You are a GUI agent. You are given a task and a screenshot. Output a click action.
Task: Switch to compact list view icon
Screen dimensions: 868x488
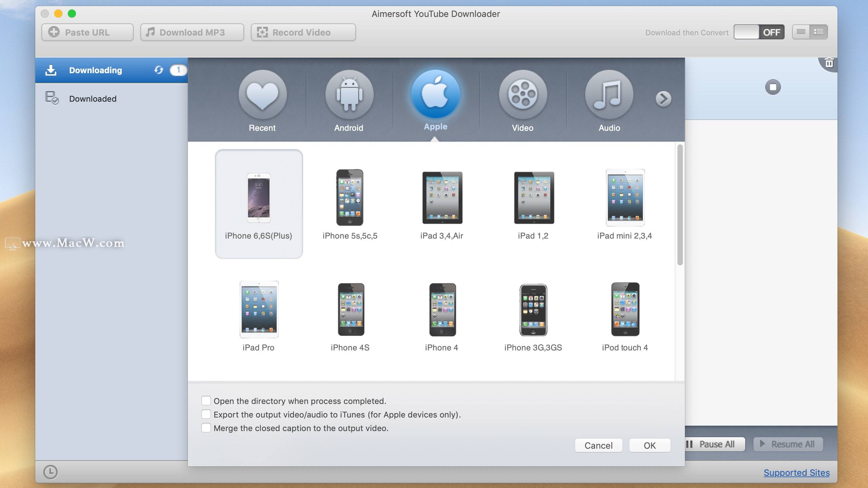tap(801, 32)
